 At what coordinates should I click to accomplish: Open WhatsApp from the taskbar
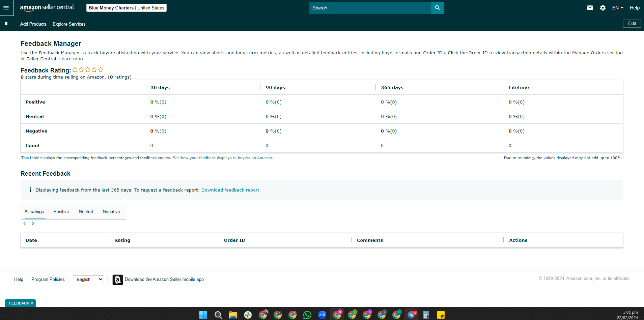point(307,315)
